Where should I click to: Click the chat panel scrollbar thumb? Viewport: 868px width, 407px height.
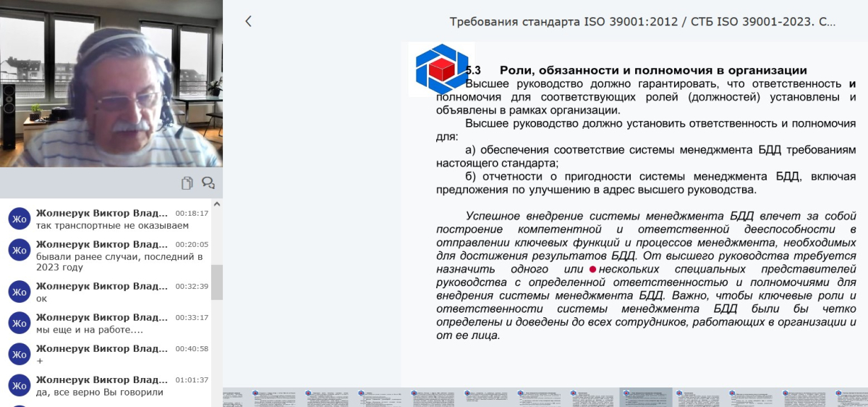(x=217, y=282)
